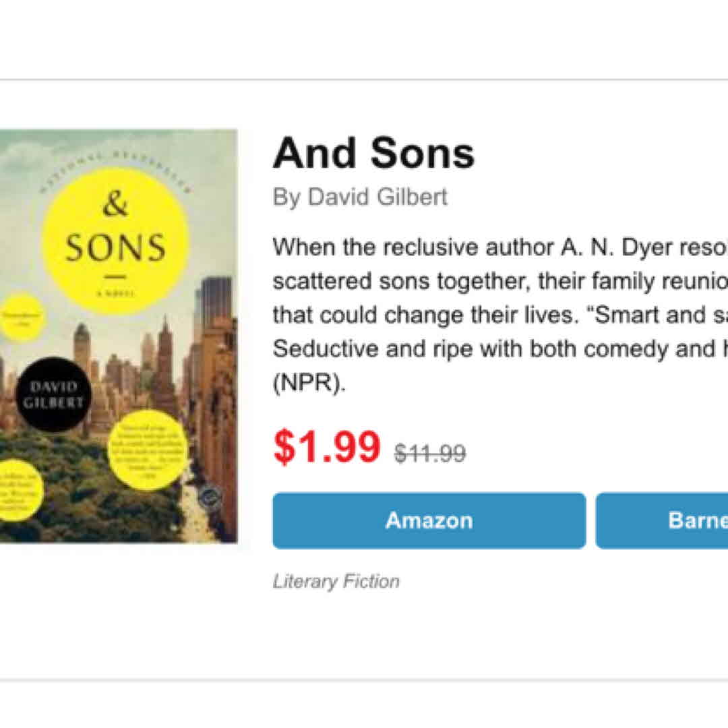Viewport: 728px width, 728px height.
Task: Open the Barnes & Noble store button
Action: tap(661, 520)
